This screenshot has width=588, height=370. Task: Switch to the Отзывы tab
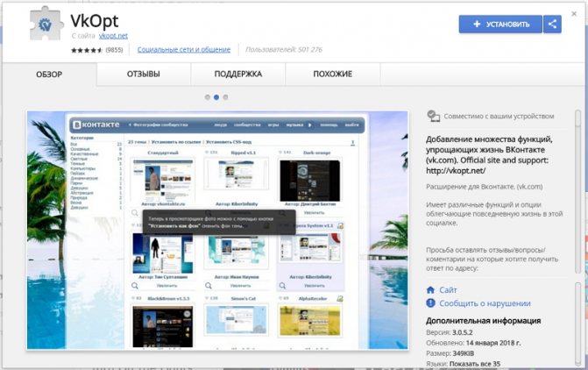click(x=143, y=74)
